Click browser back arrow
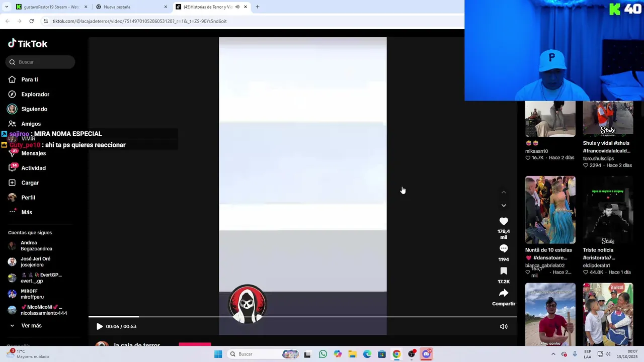The image size is (644, 362). 8,21
